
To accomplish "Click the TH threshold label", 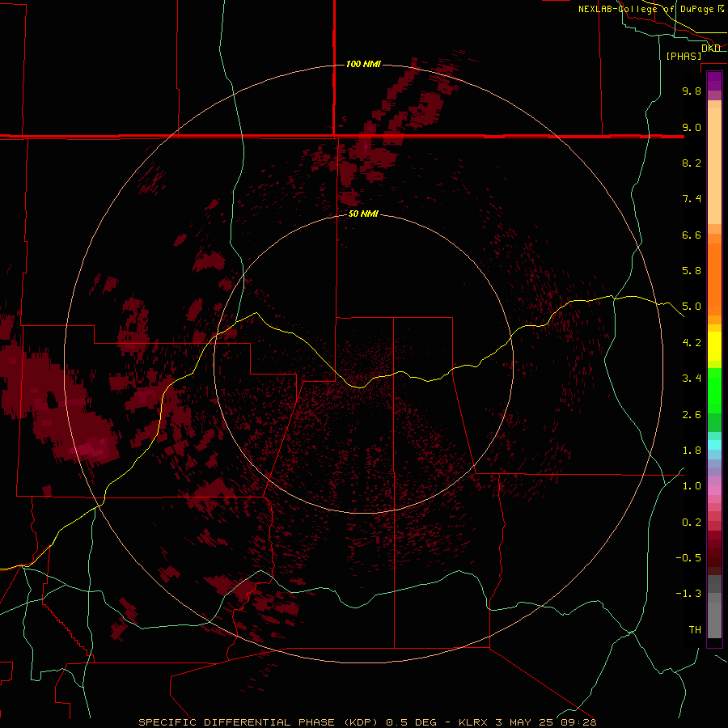I will click(695, 630).
